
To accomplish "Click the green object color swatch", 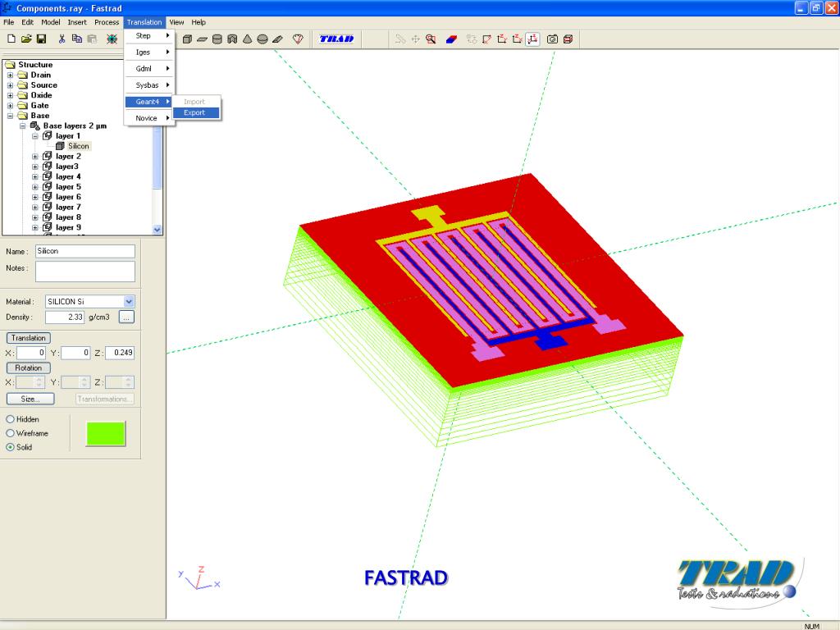I will coord(106,433).
